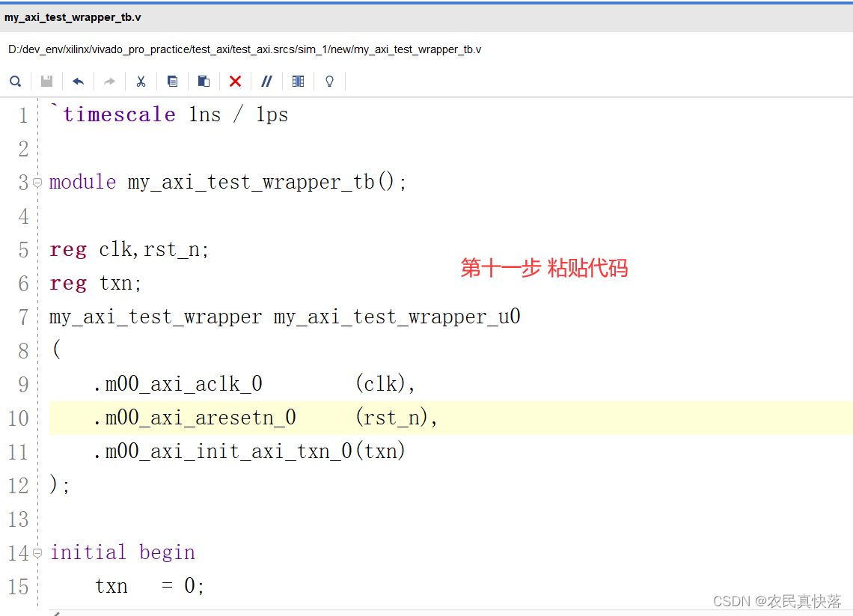Click the file path below the tab
The height and width of the screenshot is (616, 853).
pos(245,49)
